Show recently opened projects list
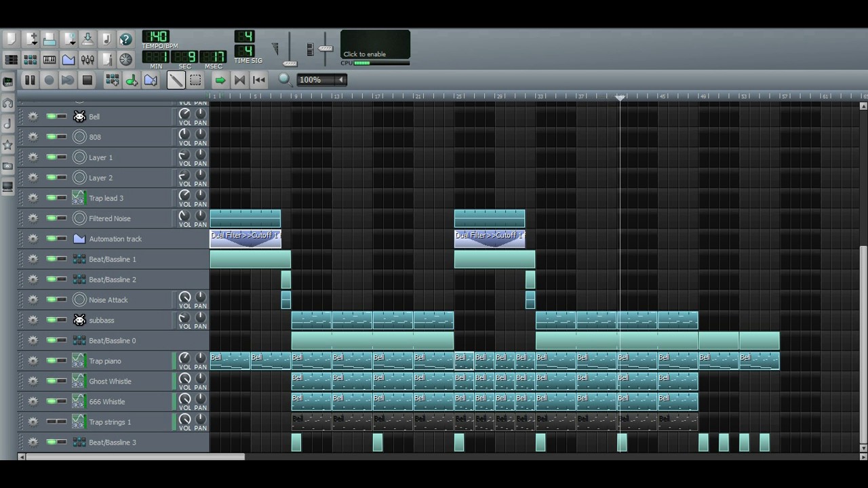The height and width of the screenshot is (488, 868). (x=68, y=39)
